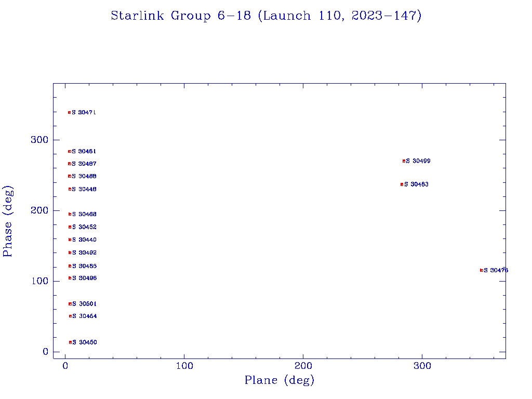This screenshot has height=399, width=532.
Task: Click the Plane (deg) axis label
Action: coord(280,380)
